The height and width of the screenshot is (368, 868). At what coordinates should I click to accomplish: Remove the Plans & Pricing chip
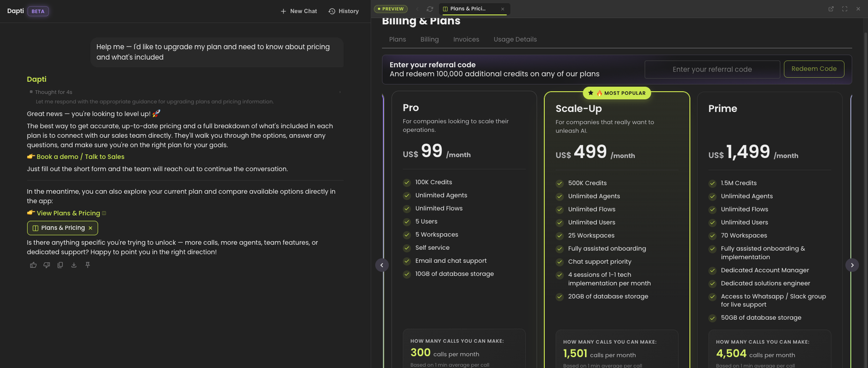coord(90,228)
